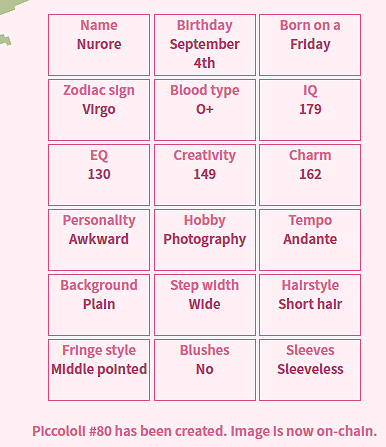This screenshot has height=447, width=386.
Task: Click the Blood type O+ card
Action: tap(205, 110)
